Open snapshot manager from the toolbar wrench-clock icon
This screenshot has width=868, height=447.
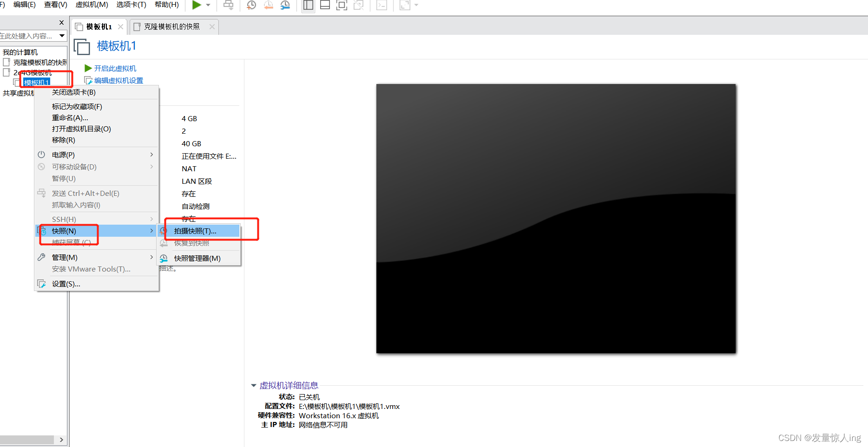285,5
